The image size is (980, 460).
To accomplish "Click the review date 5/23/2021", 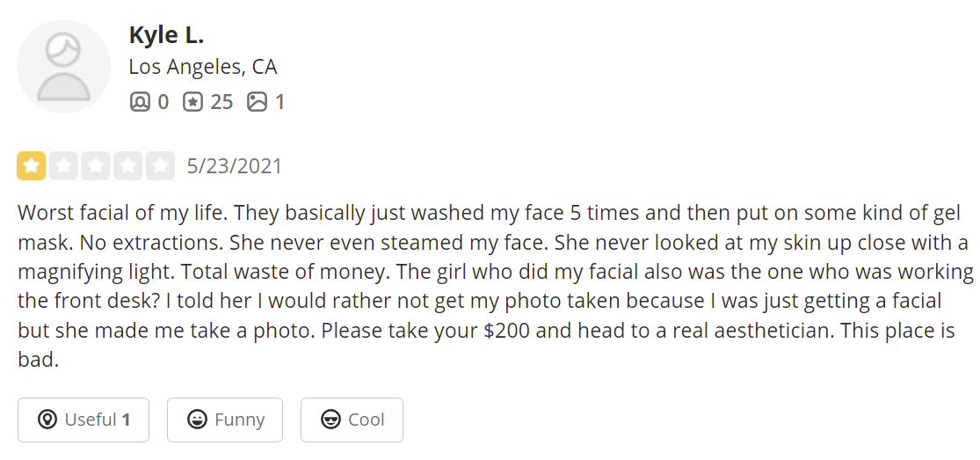I will pyautogui.click(x=235, y=165).
